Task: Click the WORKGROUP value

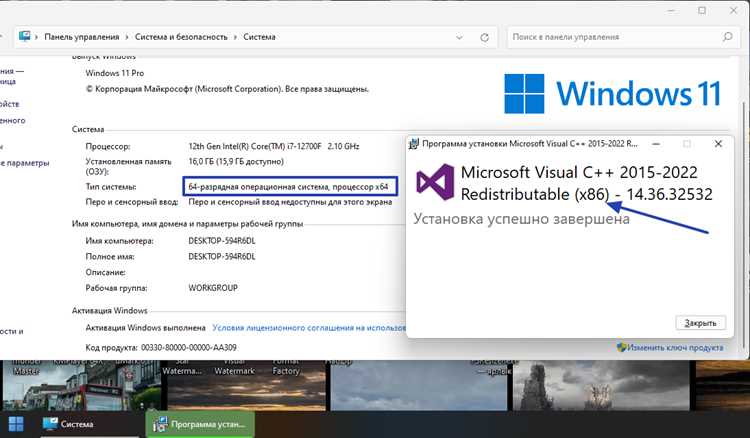Action: tap(213, 288)
